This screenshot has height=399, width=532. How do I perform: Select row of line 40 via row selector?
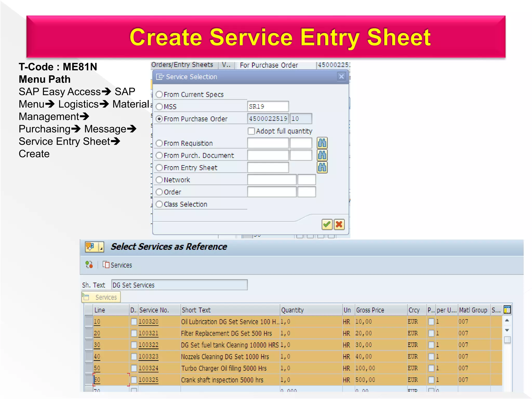coord(89,356)
